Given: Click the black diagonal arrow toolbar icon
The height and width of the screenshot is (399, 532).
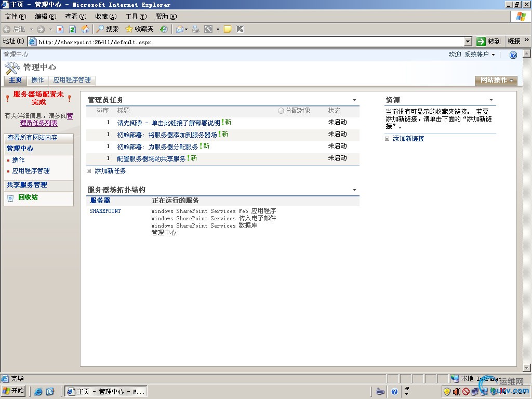Looking at the screenshot, I should [240, 30].
